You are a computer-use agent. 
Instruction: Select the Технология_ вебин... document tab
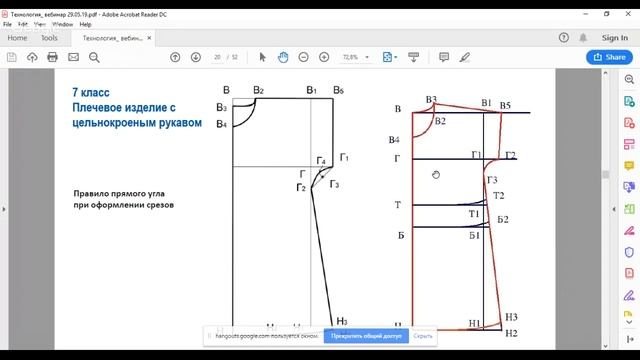(x=112, y=38)
